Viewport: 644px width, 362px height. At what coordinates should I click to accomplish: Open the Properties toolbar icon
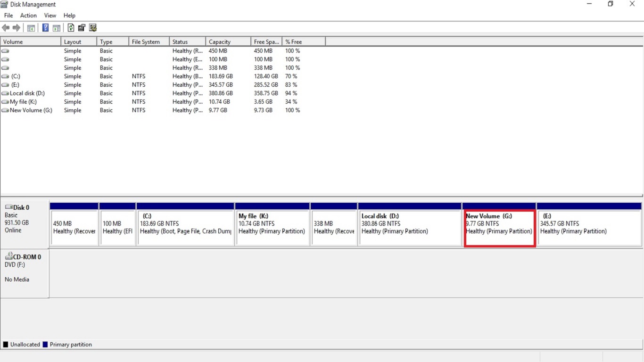tap(82, 28)
